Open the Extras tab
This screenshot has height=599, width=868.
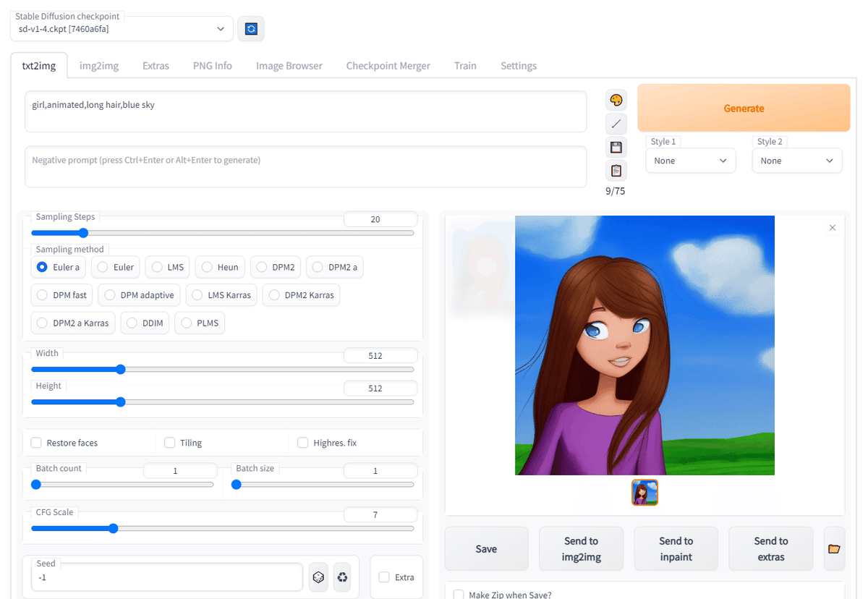click(156, 66)
